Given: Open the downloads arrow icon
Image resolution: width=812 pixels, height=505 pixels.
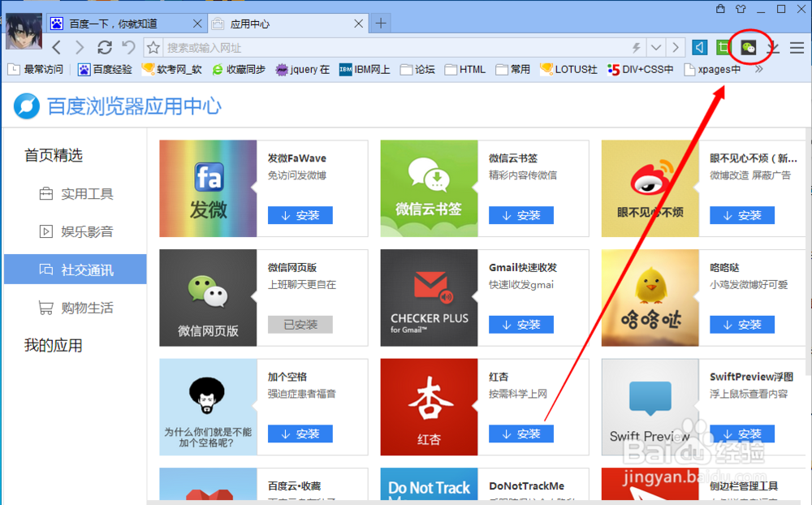Looking at the screenshot, I should point(773,48).
